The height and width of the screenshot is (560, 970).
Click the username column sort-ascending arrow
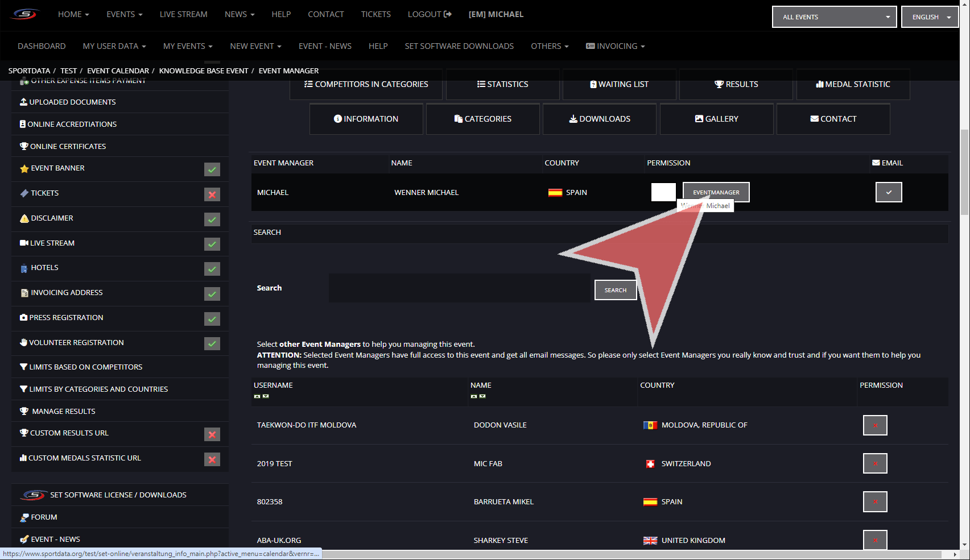(x=257, y=396)
